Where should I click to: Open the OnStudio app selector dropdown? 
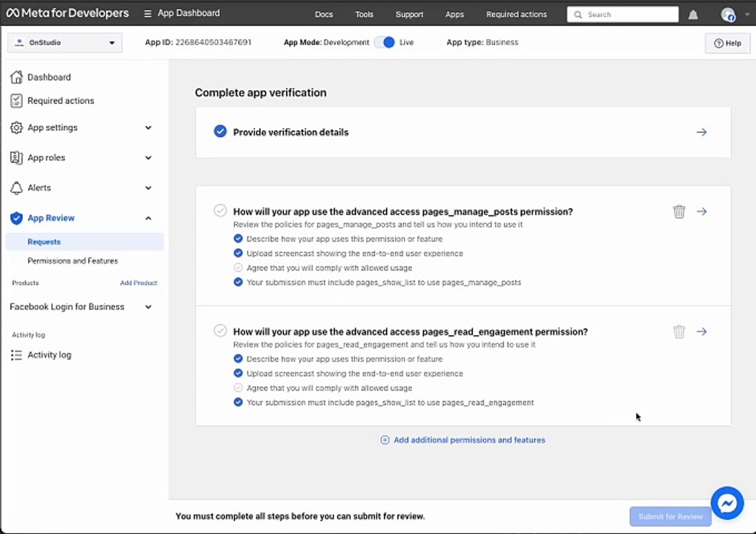[64, 42]
